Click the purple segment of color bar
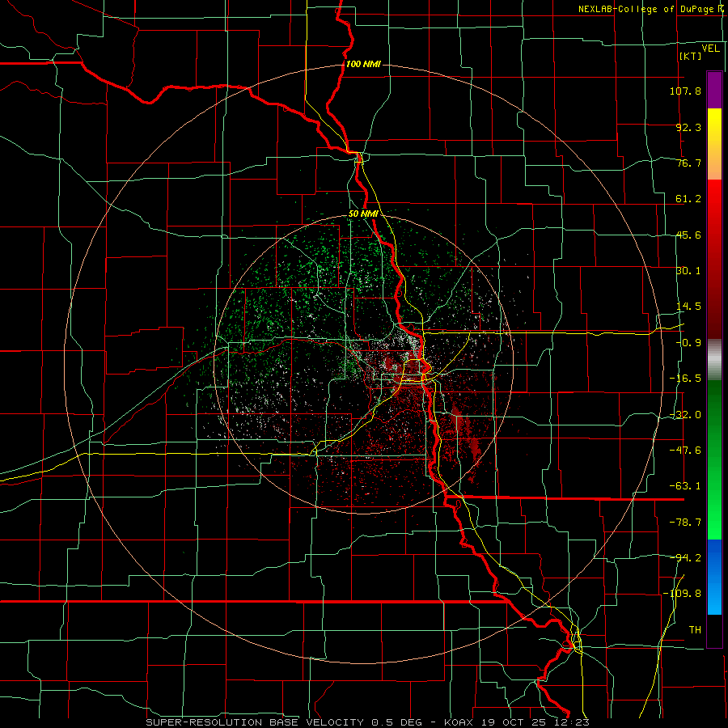This screenshot has width=728, height=728. (x=714, y=90)
